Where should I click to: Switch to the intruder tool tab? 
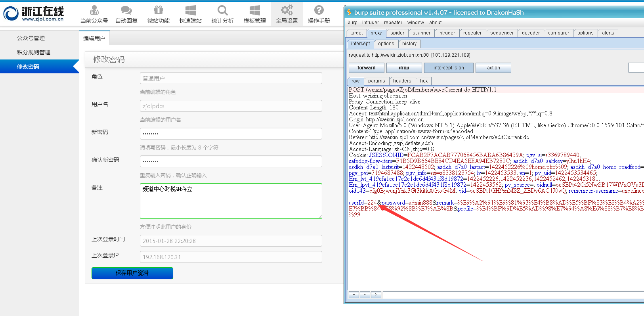(447, 33)
